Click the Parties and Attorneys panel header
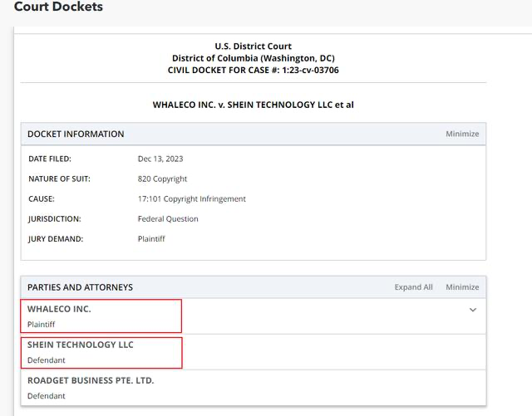 80,287
